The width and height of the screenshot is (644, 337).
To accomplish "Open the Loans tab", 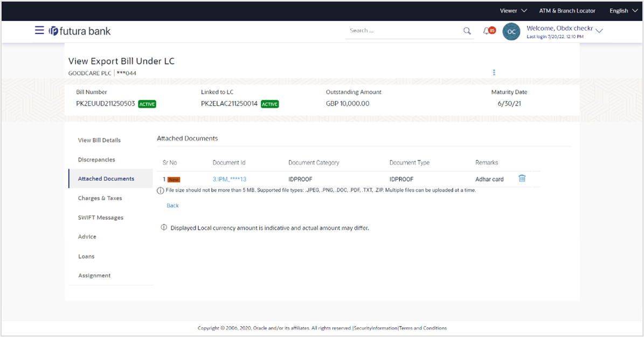I will [86, 257].
